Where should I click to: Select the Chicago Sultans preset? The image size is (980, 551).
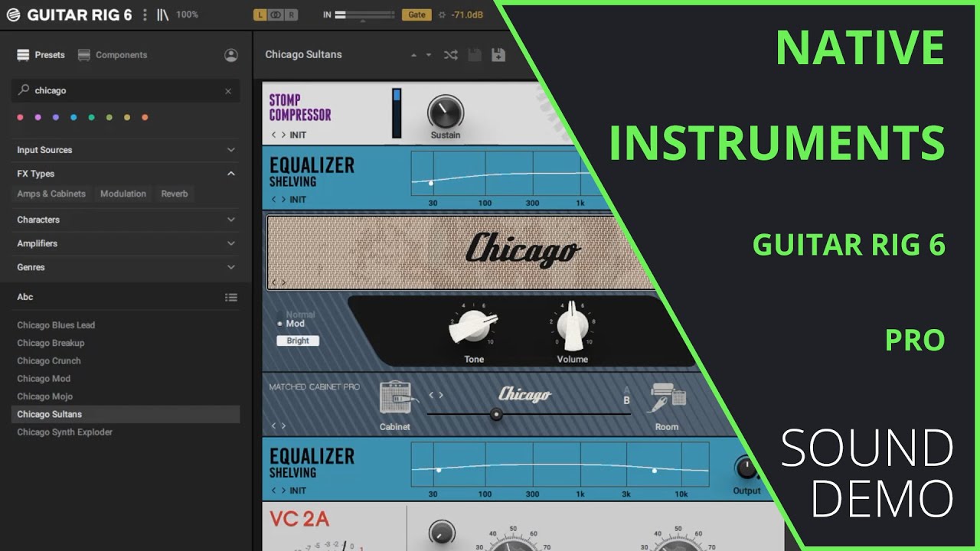point(126,414)
